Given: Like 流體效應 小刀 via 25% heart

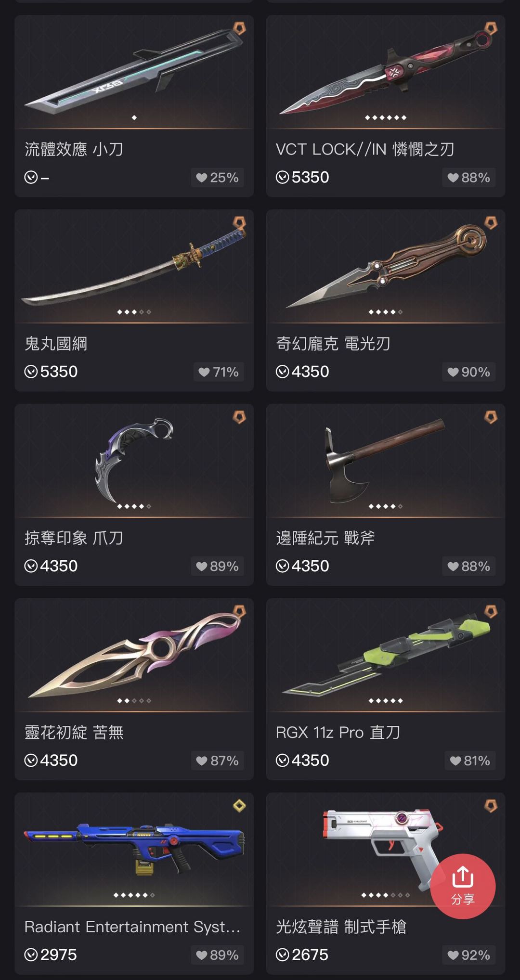Looking at the screenshot, I should 217,178.
